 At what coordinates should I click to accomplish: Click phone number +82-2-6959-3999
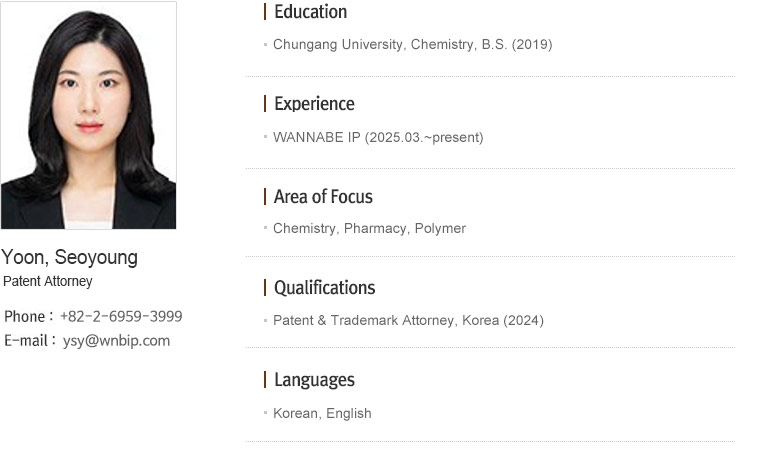pyautogui.click(x=121, y=317)
